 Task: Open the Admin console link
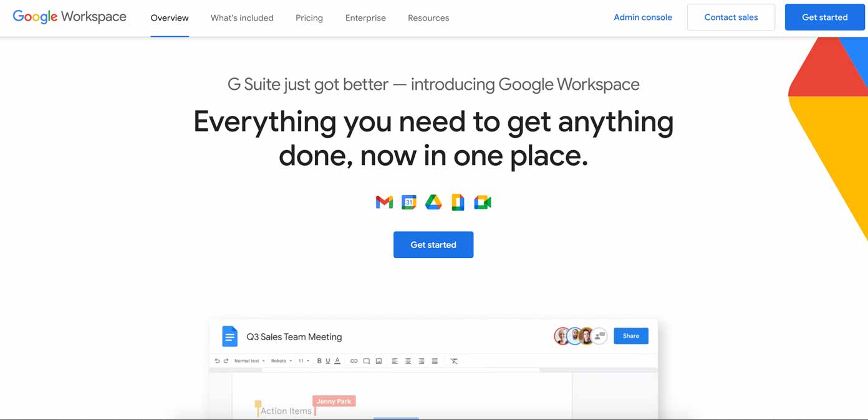[643, 17]
